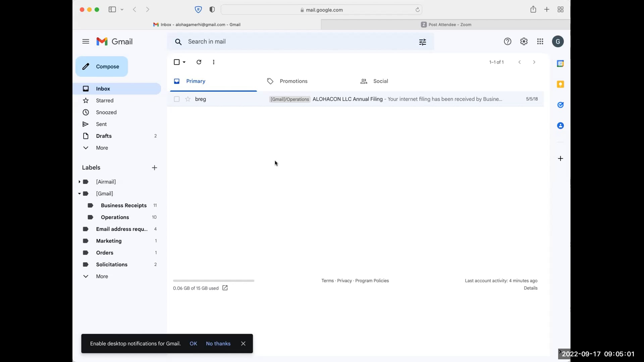
Task: Select the Inbox Gmail browser tab
Action: (x=197, y=24)
